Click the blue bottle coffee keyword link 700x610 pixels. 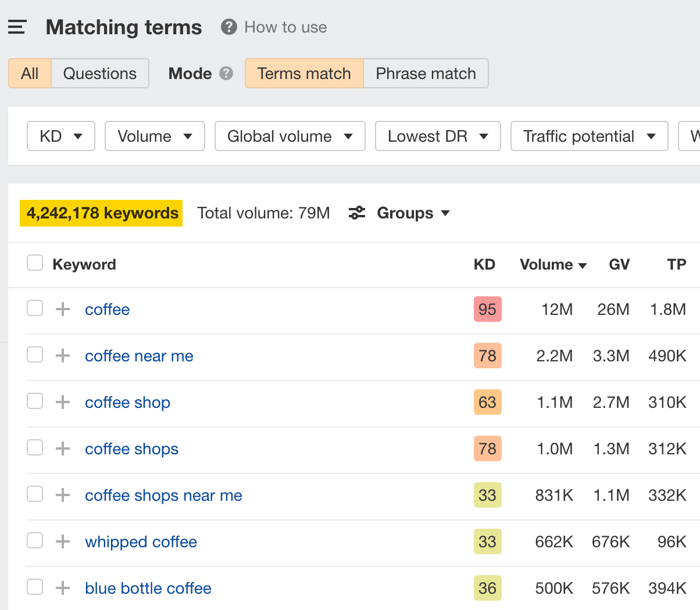148,588
